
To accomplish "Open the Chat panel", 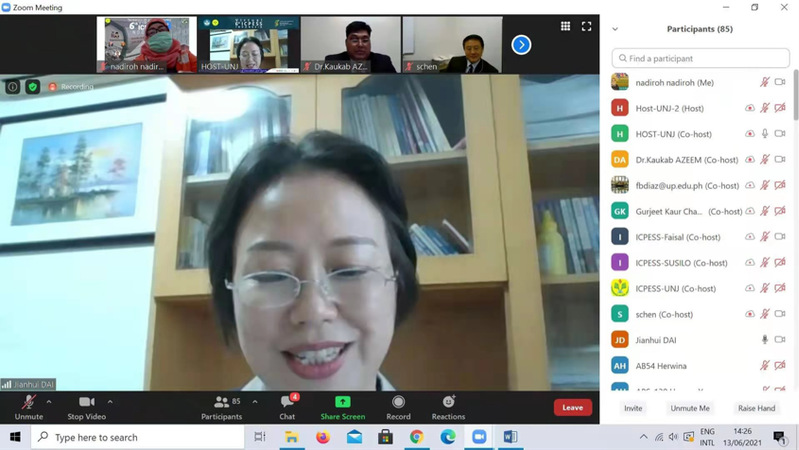I will (287, 405).
